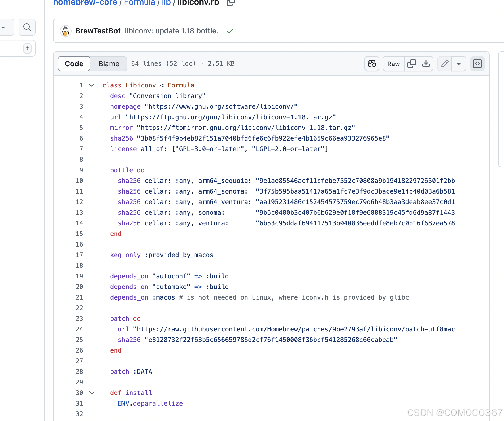
Task: Switch to the Blame view
Action: 108,64
